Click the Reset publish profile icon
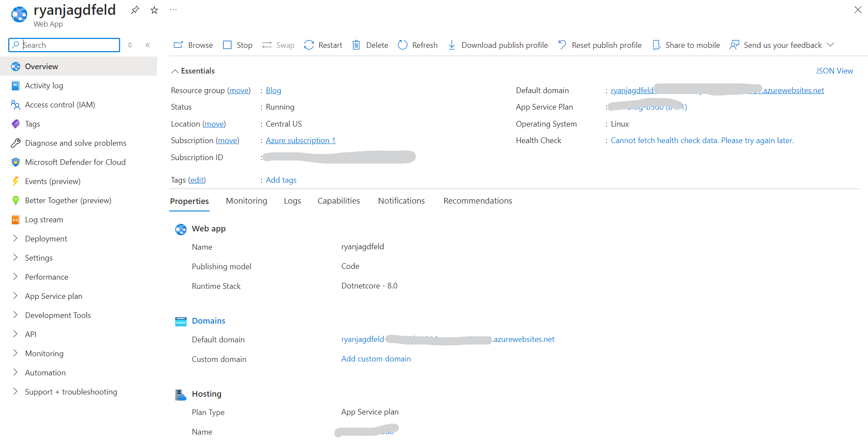868x445 pixels. pyautogui.click(x=562, y=45)
